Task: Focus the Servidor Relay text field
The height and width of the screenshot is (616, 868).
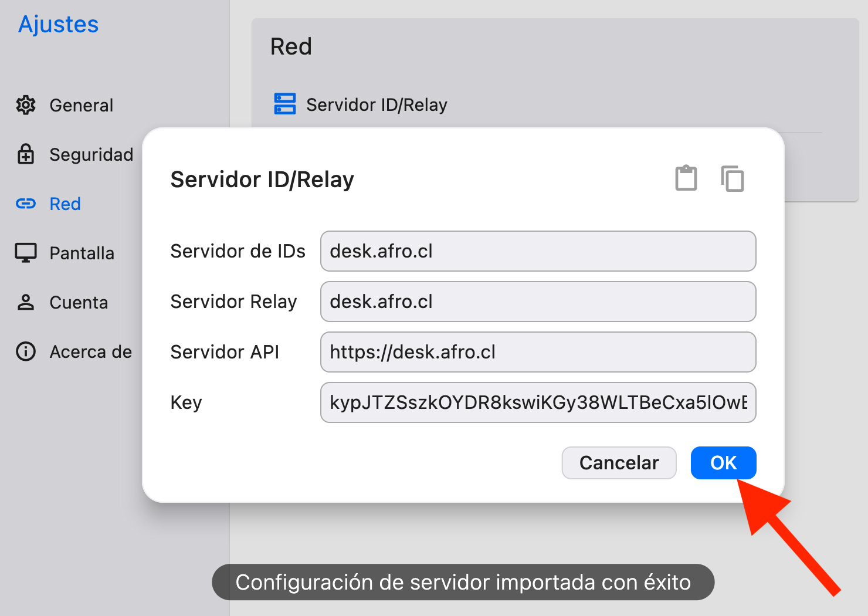Action: click(538, 302)
